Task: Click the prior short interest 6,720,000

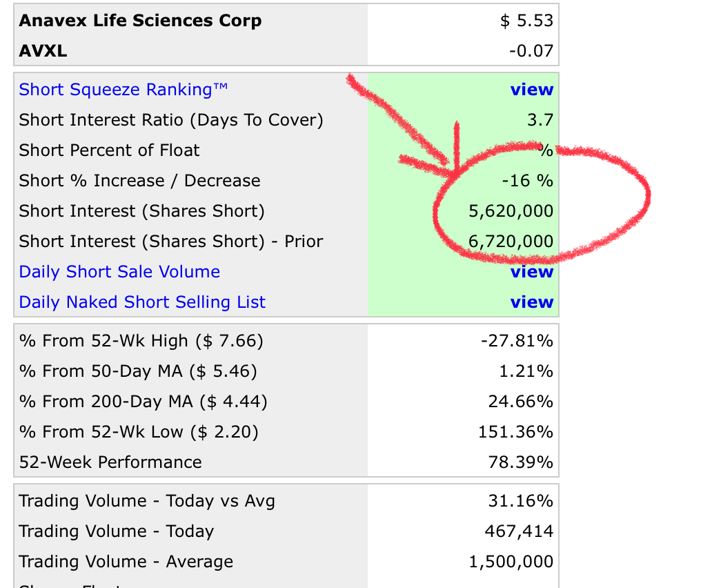Action: [x=511, y=241]
